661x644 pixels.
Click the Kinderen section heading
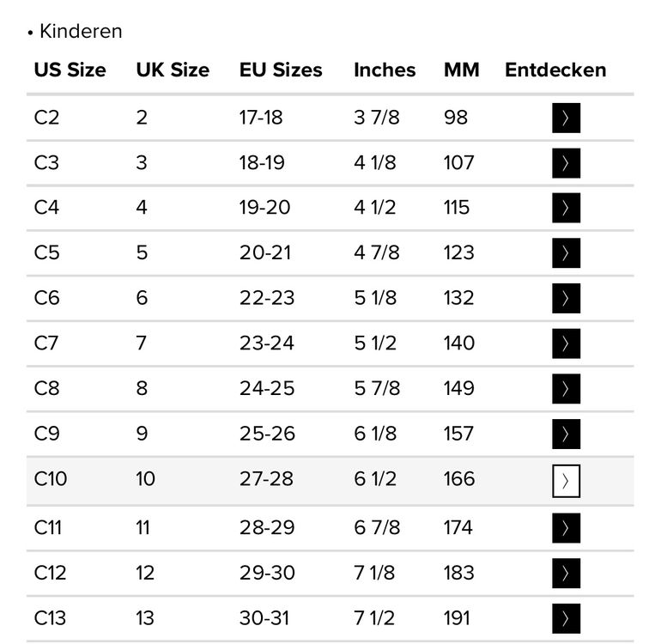[81, 32]
